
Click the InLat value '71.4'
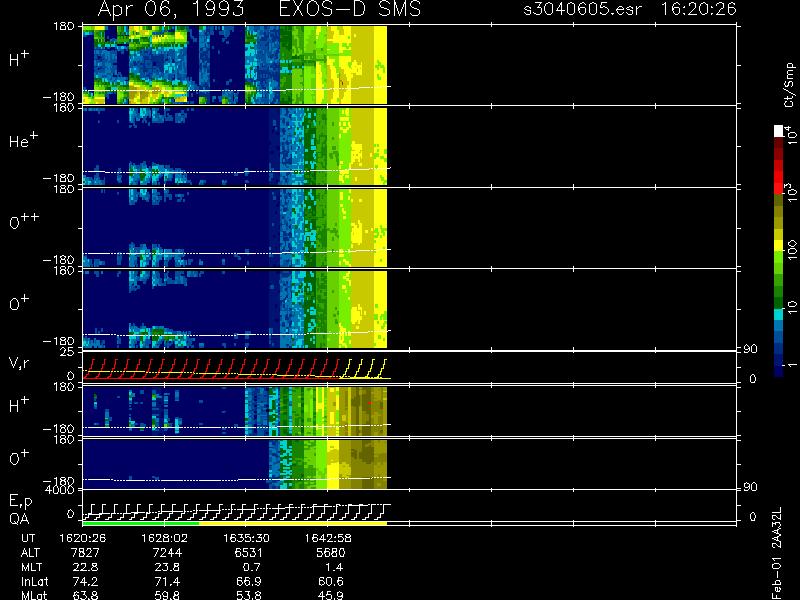click(168, 581)
